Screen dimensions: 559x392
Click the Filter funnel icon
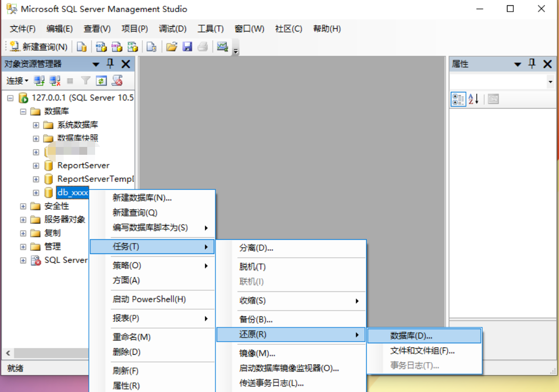[x=86, y=81]
